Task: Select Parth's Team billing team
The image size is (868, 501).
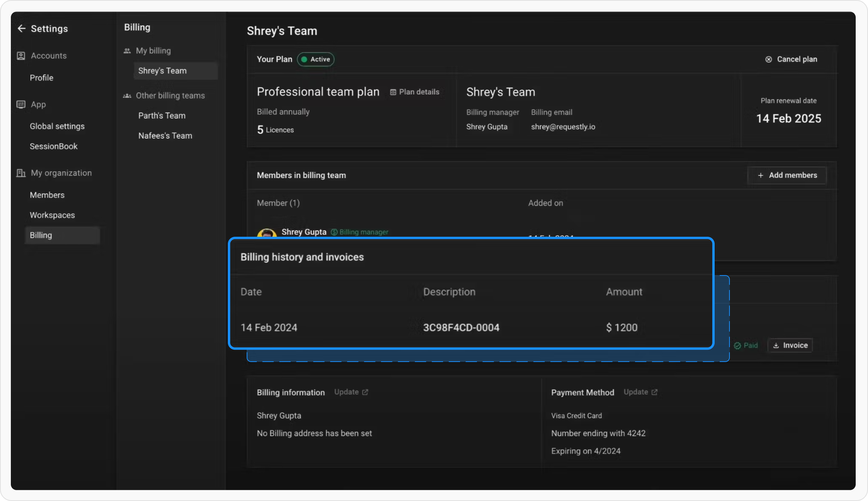Action: tap(162, 116)
